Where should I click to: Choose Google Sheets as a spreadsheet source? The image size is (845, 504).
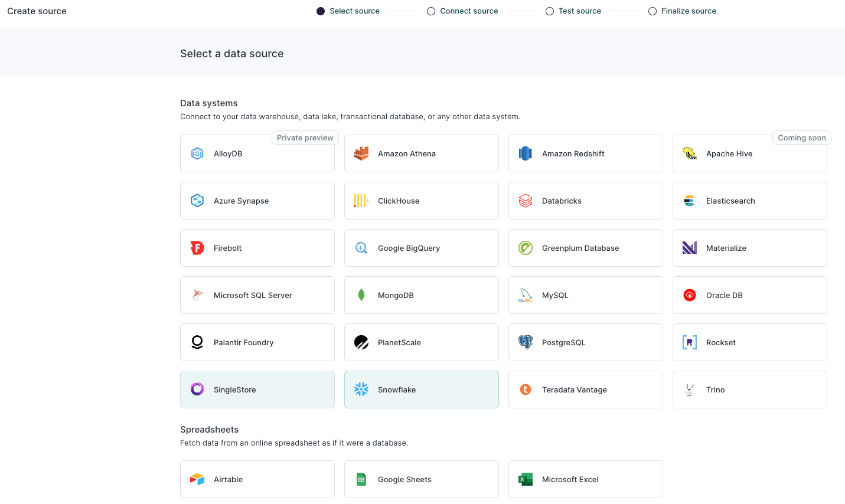click(x=421, y=479)
